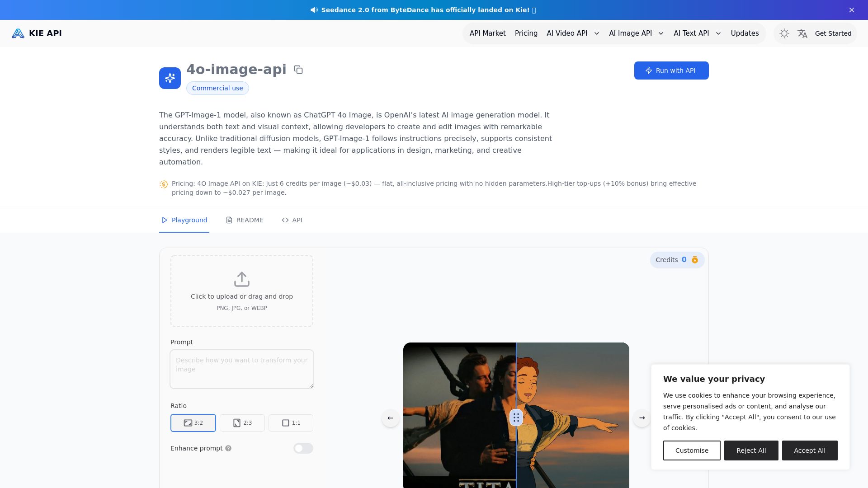Toggle light/dark theme sun icon

click(784, 33)
